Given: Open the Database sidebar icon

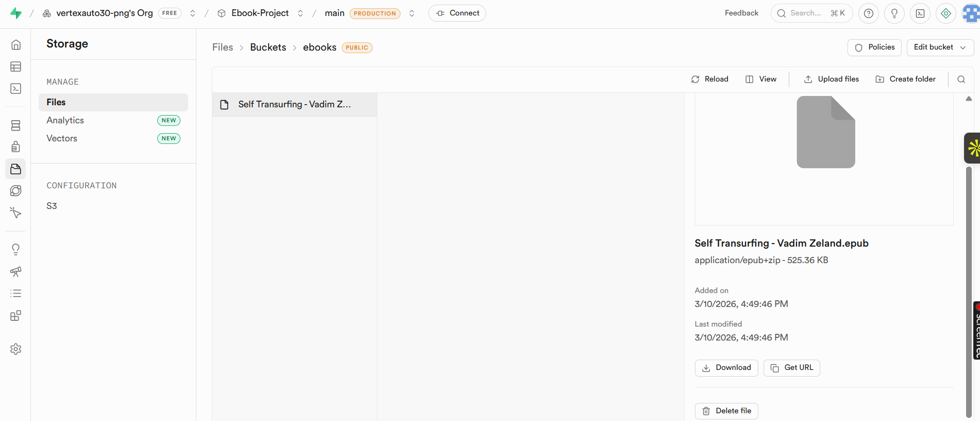Looking at the screenshot, I should pyautogui.click(x=16, y=125).
